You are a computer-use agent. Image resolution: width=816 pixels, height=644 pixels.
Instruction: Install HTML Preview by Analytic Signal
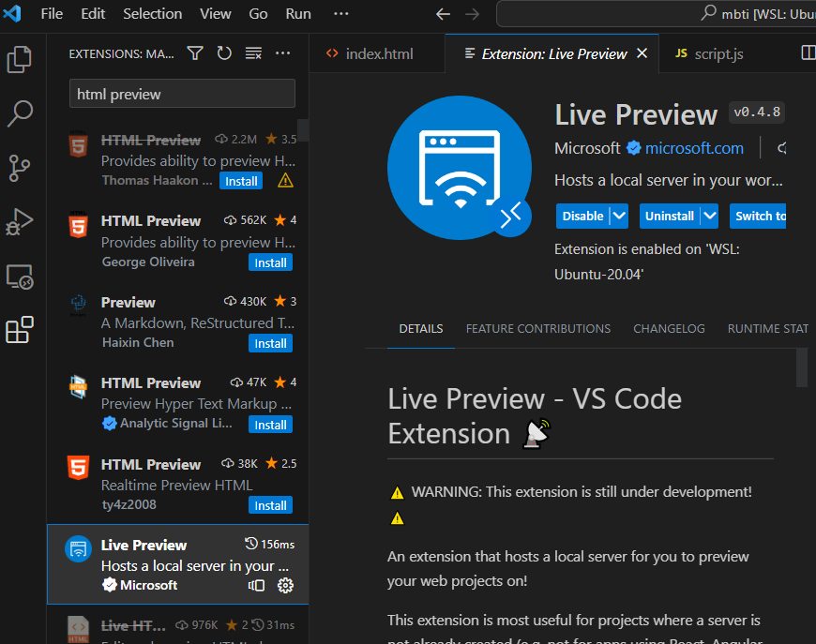[270, 425]
